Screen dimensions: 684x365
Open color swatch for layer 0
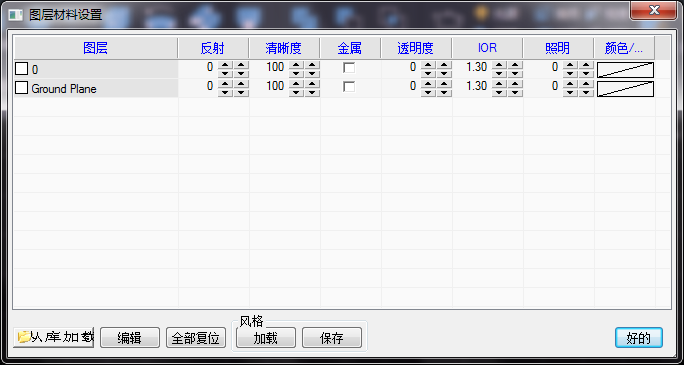pos(625,70)
